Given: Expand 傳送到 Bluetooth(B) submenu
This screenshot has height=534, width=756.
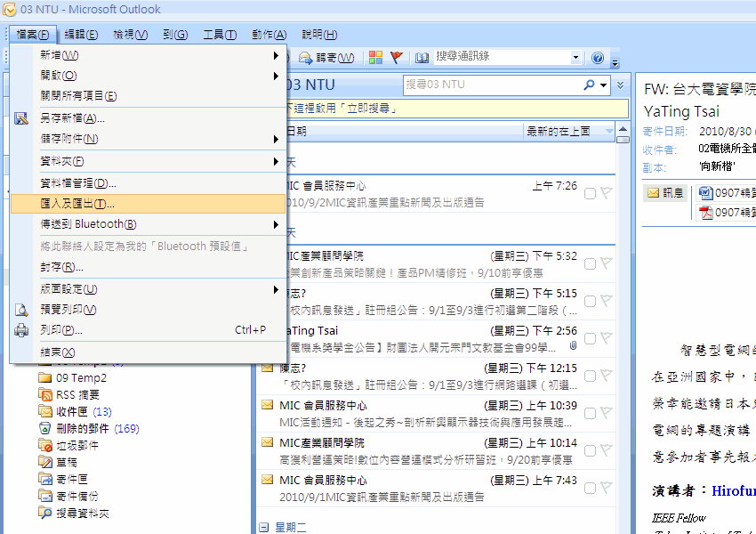Looking at the screenshot, I should tap(276, 224).
